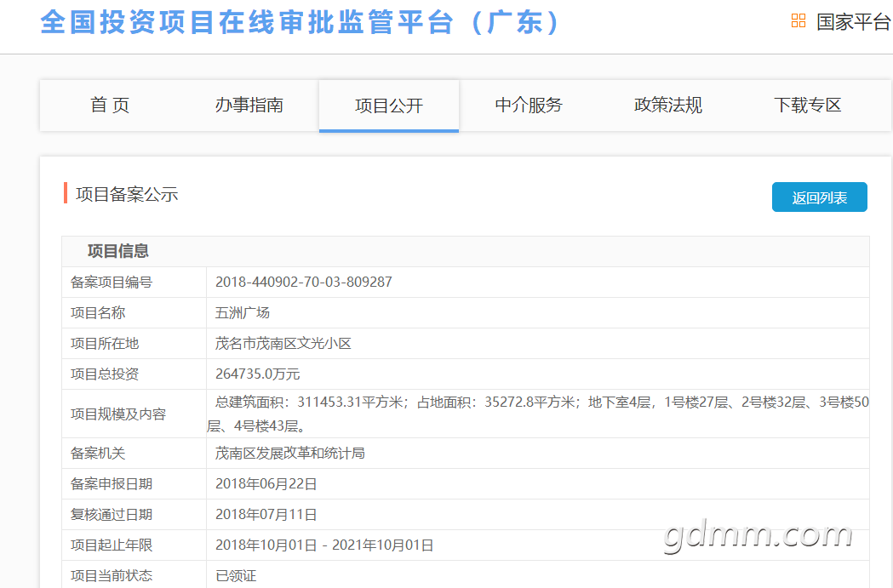Click the 备案申报日期 label
Viewport: 893px width, 588px height.
(x=111, y=484)
